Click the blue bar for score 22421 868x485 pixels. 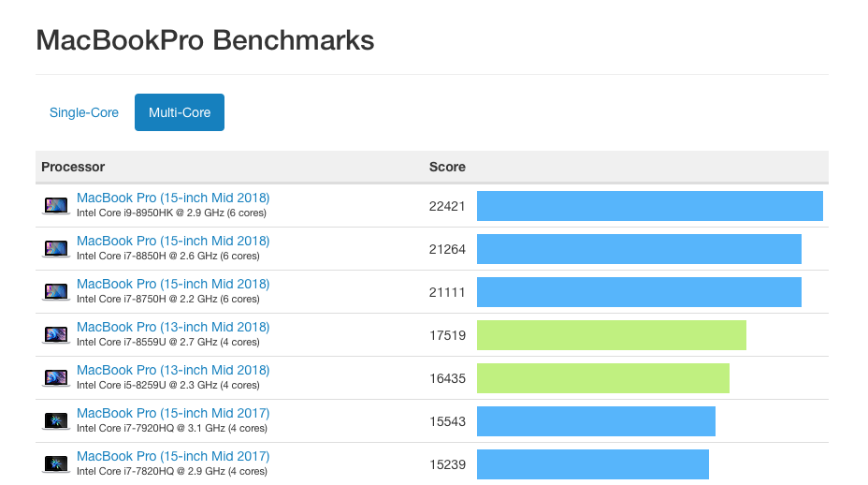(650, 206)
